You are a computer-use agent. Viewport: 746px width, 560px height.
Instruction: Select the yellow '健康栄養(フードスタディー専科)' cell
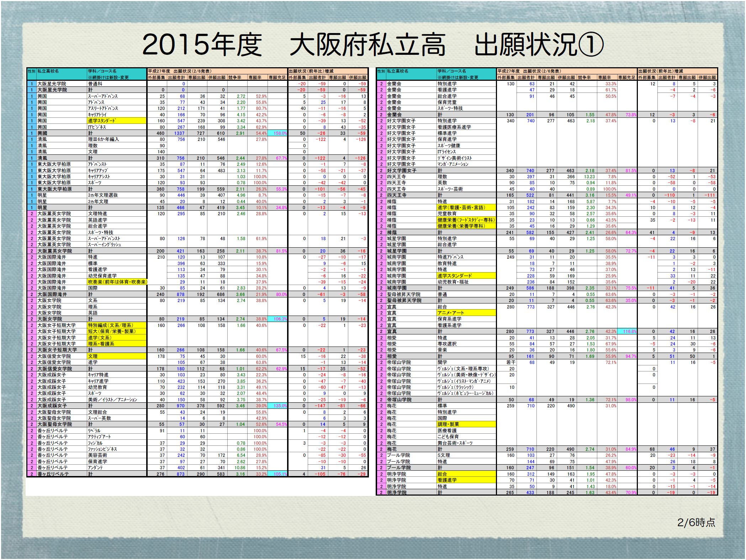click(467, 220)
